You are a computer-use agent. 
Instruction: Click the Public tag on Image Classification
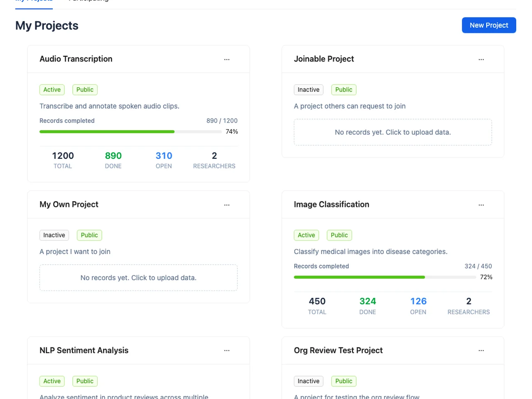pos(339,235)
